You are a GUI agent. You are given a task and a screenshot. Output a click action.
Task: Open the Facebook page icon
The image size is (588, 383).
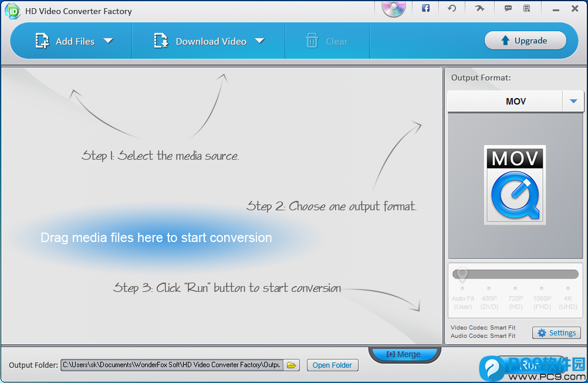[425, 8]
